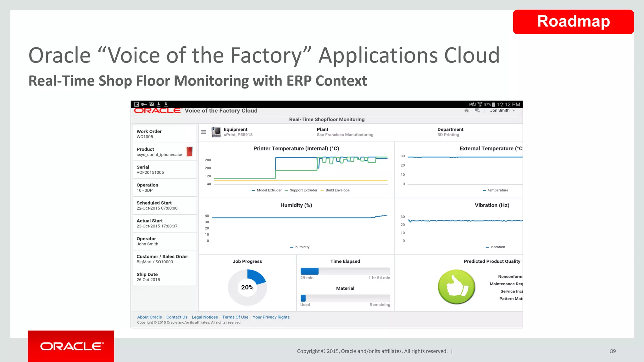The height and width of the screenshot is (362, 644).
Task: Click the Predicted Product Quality heading
Action: tap(492, 261)
